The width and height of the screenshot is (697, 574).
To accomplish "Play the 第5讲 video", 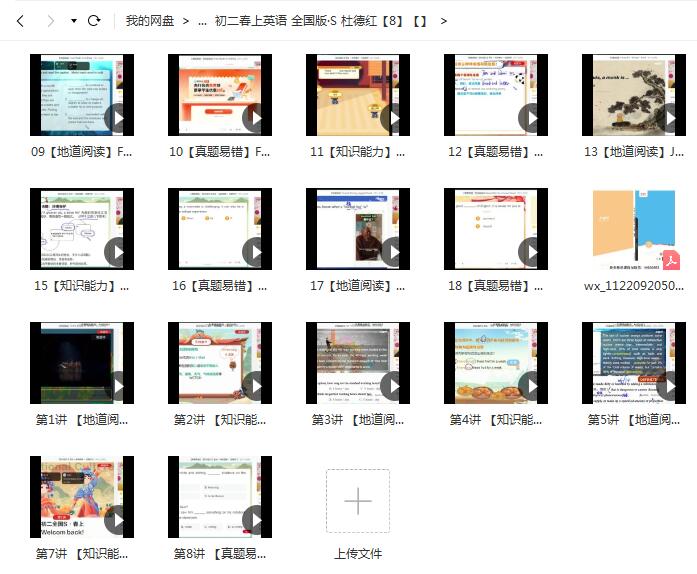I will [669, 386].
